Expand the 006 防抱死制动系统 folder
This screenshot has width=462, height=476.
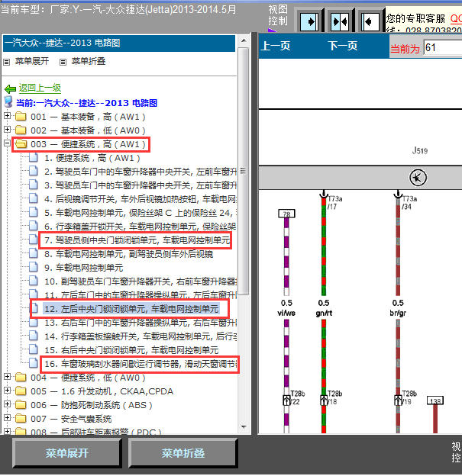8,404
